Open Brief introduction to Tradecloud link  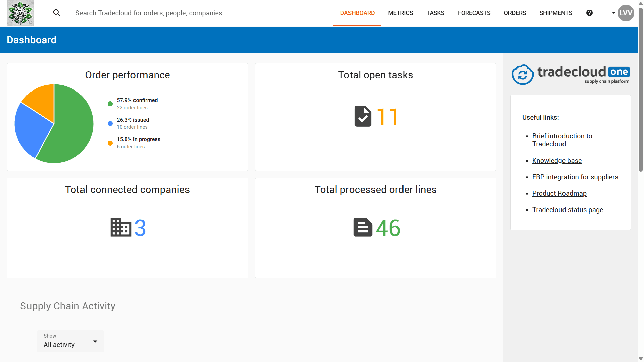pos(562,140)
